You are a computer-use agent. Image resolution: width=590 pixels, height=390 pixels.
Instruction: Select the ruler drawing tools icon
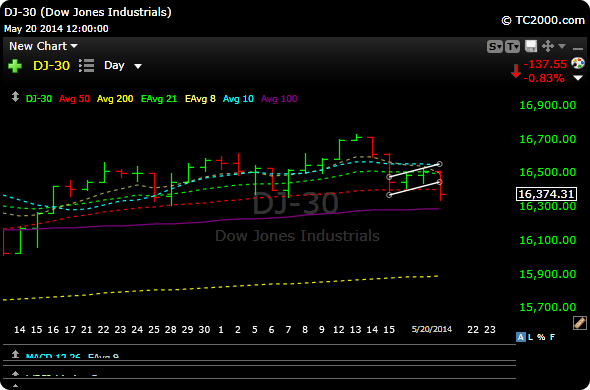[580, 323]
